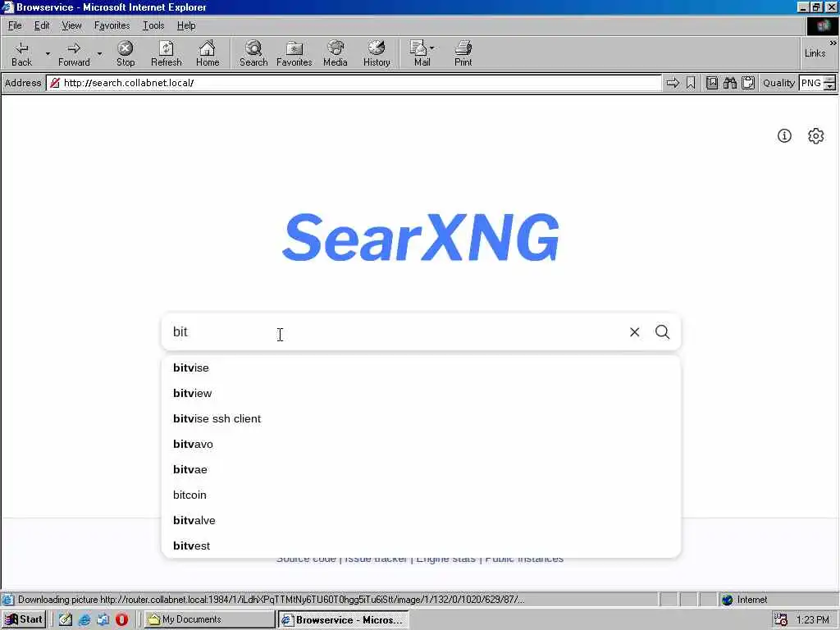Viewport: 840px width, 630px height.
Task: Refresh the page via Refresh button
Action: pyautogui.click(x=166, y=53)
